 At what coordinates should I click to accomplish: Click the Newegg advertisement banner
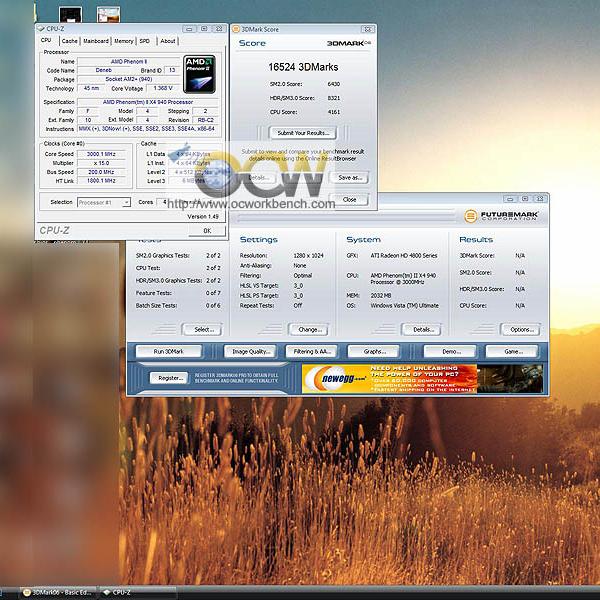[x=422, y=378]
